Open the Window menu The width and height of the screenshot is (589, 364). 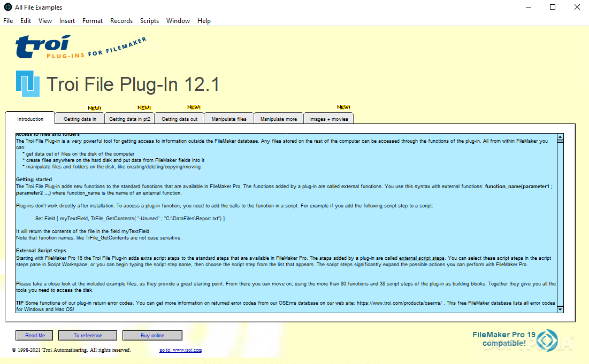(178, 21)
